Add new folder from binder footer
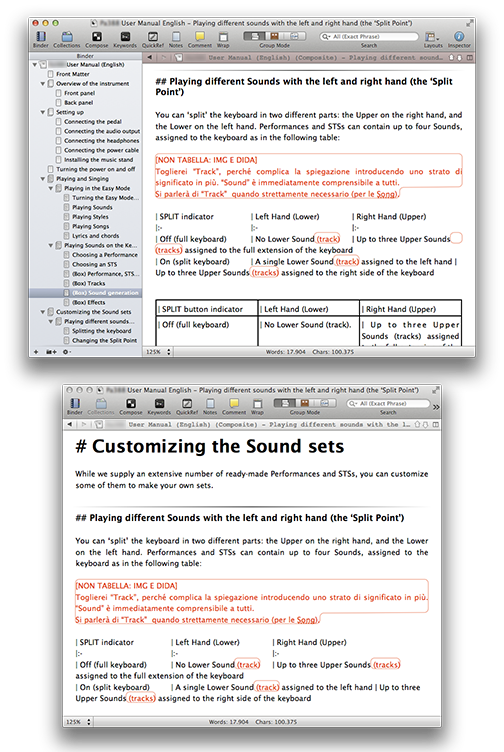This screenshot has width=504, height=752. click(x=51, y=352)
